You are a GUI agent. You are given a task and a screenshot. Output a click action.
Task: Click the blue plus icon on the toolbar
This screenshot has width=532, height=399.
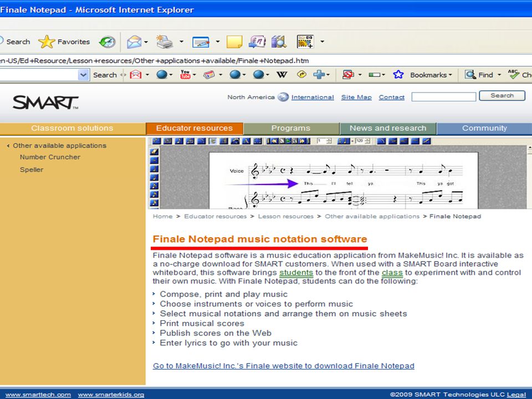[x=319, y=74]
